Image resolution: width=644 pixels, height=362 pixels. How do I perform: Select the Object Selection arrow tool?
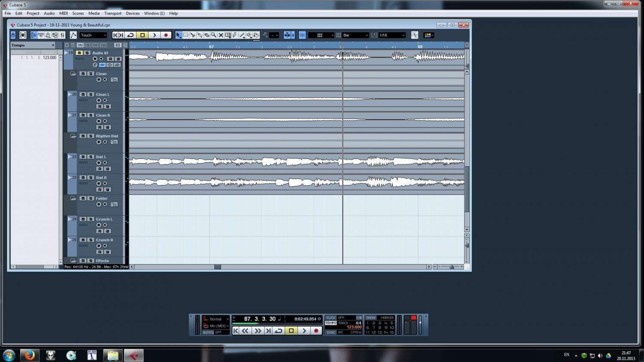pos(179,35)
